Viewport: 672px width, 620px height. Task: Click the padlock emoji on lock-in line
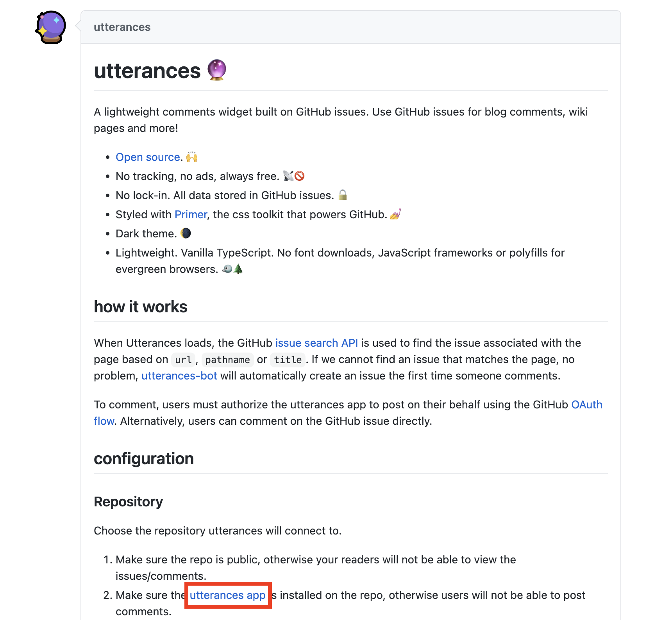tap(342, 195)
